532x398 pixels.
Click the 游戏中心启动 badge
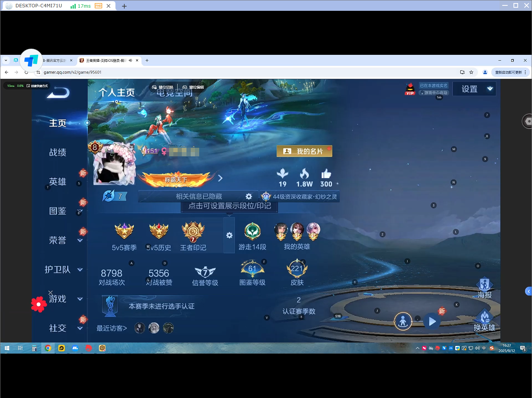(434, 93)
